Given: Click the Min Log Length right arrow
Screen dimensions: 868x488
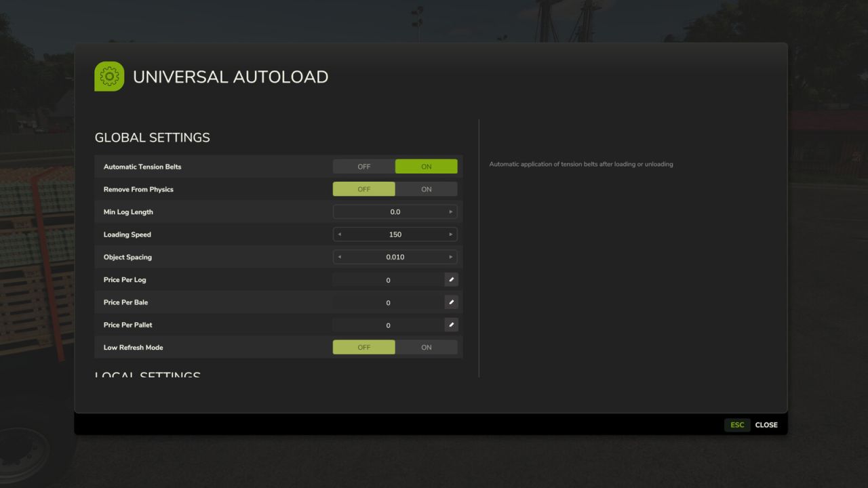Looking at the screenshot, I should [x=451, y=211].
